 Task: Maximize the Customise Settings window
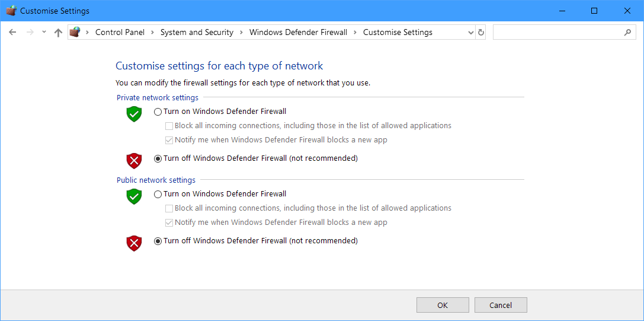(x=594, y=11)
